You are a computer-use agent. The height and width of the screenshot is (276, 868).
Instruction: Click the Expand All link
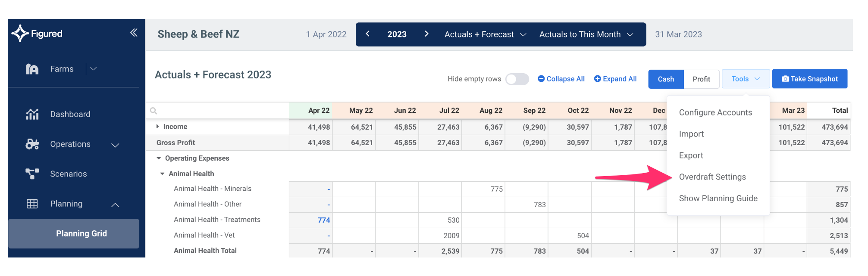(x=615, y=79)
